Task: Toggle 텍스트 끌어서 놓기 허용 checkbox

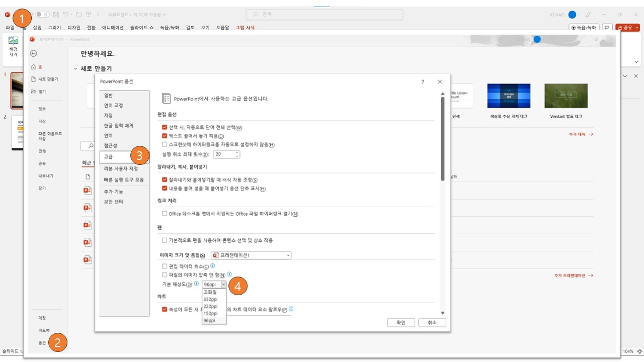Action: (165, 136)
